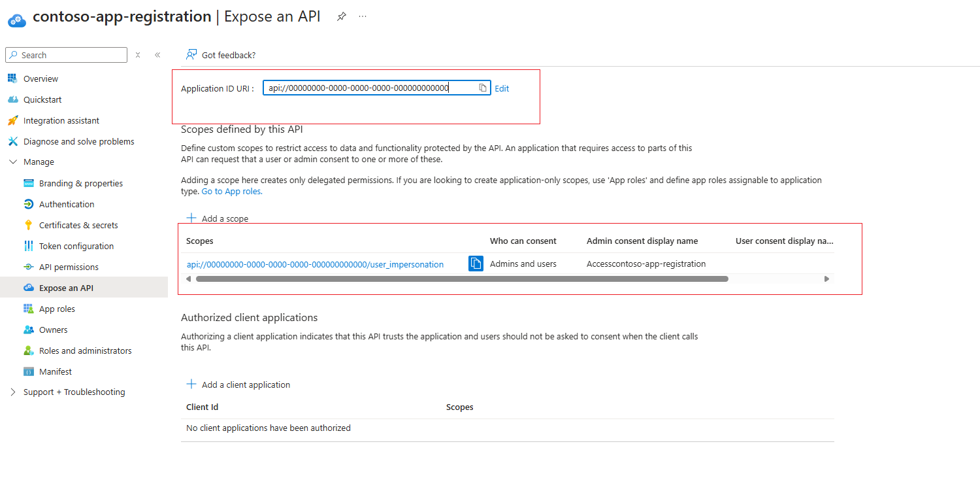
Task: Click the Accesscontoso-app-registration cell
Action: [x=646, y=264]
